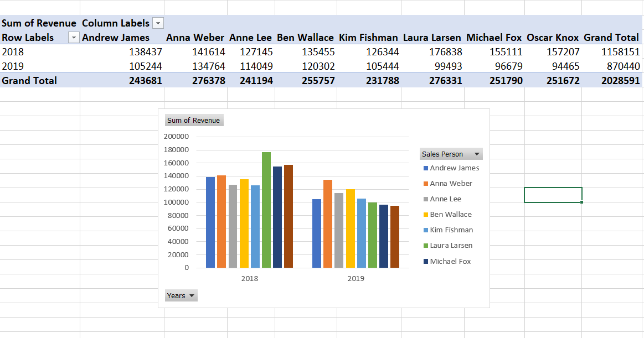Select grand total cell 276378
Viewport: 644px width, 338px height.
[x=195, y=80]
